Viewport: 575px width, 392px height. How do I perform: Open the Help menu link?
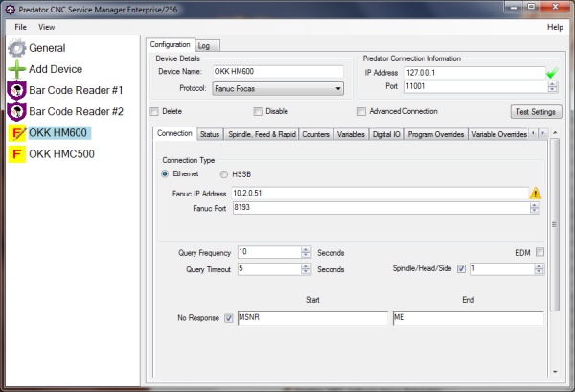coord(554,27)
